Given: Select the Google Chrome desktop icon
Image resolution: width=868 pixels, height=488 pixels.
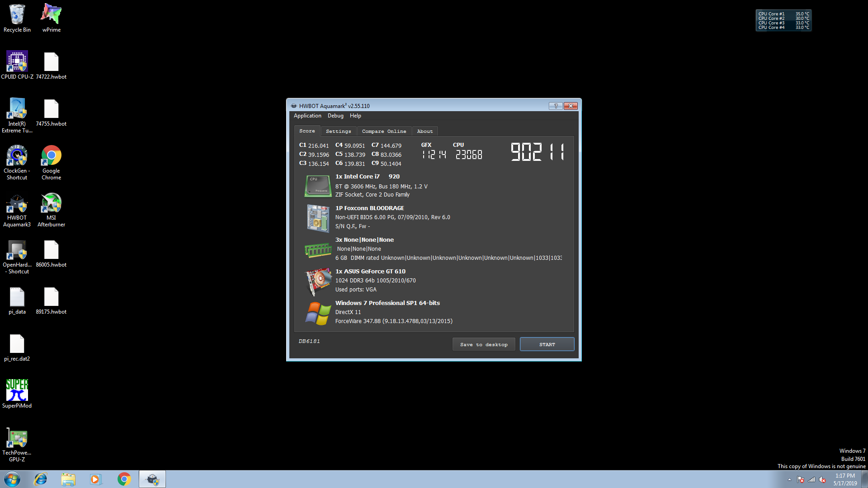Looking at the screenshot, I should pos(52,162).
